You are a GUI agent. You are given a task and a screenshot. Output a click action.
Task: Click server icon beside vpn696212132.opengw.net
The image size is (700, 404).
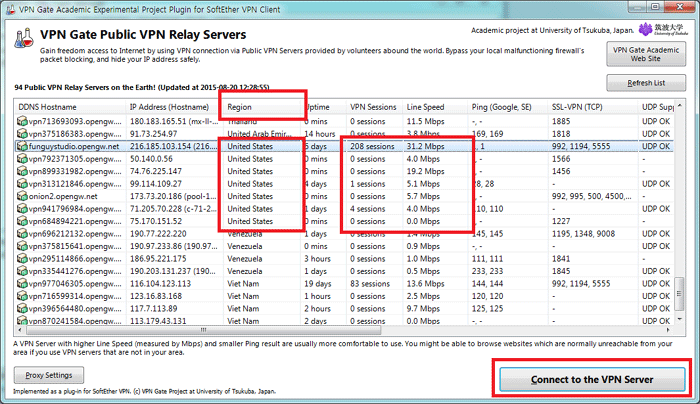click(x=20, y=232)
